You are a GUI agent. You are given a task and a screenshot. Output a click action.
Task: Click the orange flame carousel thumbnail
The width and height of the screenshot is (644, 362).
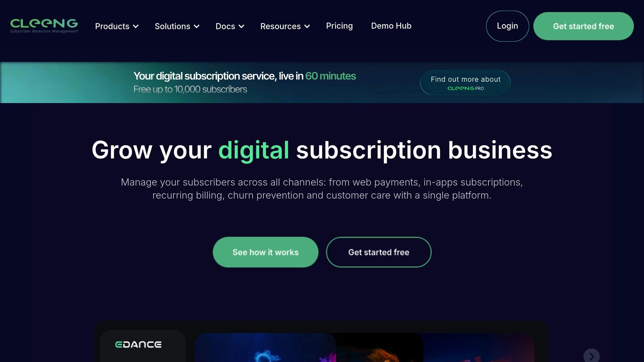point(380,348)
